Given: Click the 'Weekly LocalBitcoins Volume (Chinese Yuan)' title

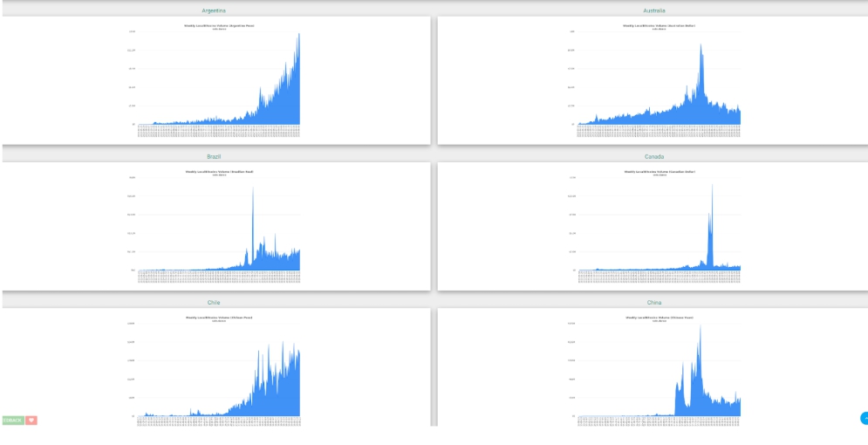Looking at the screenshot, I should (660, 318).
